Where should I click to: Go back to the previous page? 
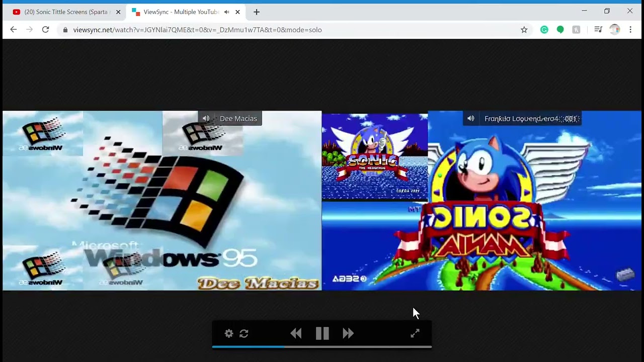pos(14,30)
